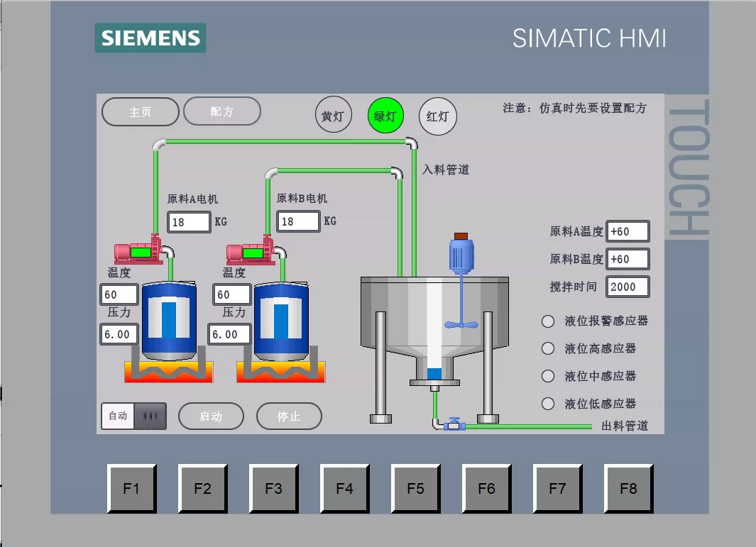Click the heater flame under tank B
756x547 pixels.
click(281, 372)
